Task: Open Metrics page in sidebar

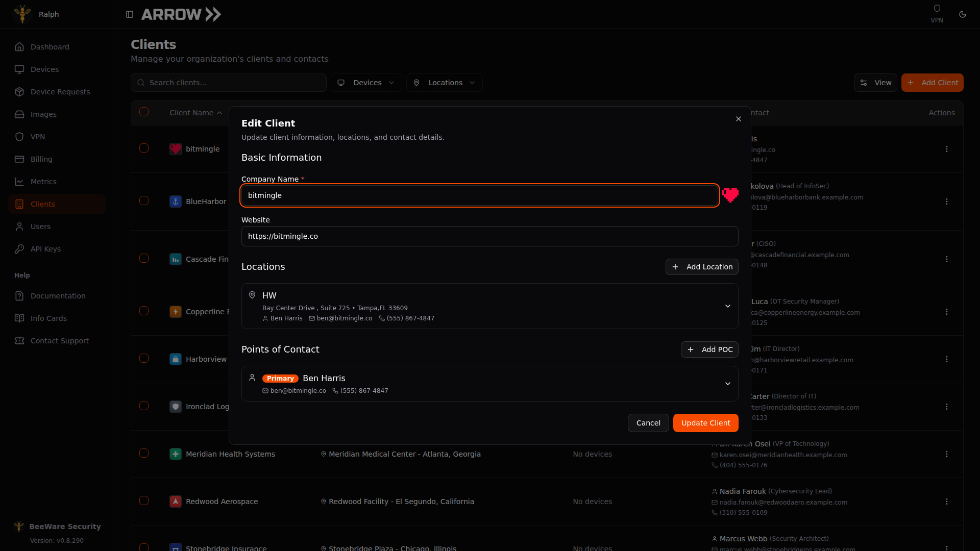Action: (57, 182)
